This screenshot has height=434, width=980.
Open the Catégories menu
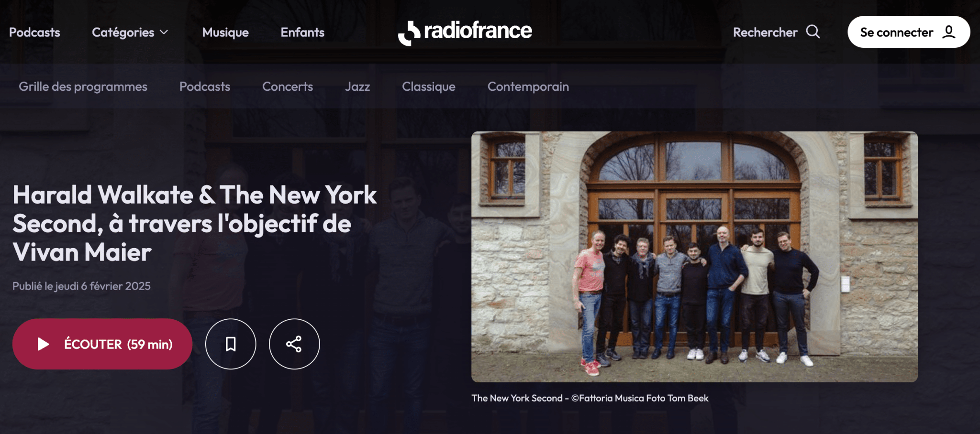pyautogui.click(x=130, y=33)
